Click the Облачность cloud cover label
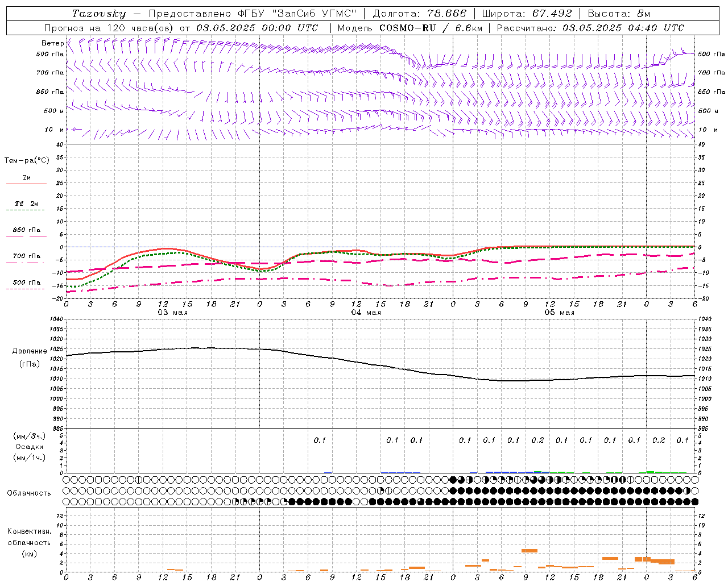 (29, 493)
